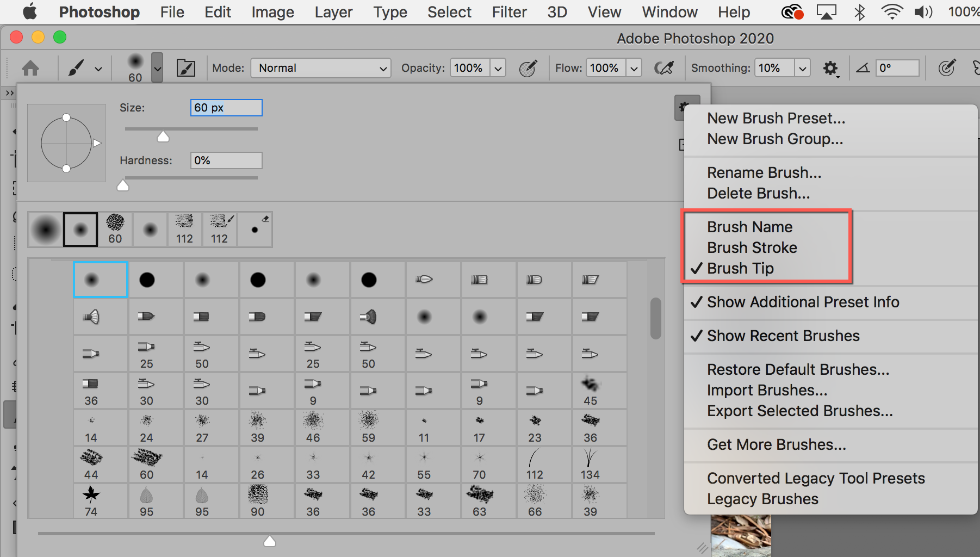Viewport: 980px width, 557px height.
Task: Toggle Show Additional Preset Info option
Action: coord(803,302)
